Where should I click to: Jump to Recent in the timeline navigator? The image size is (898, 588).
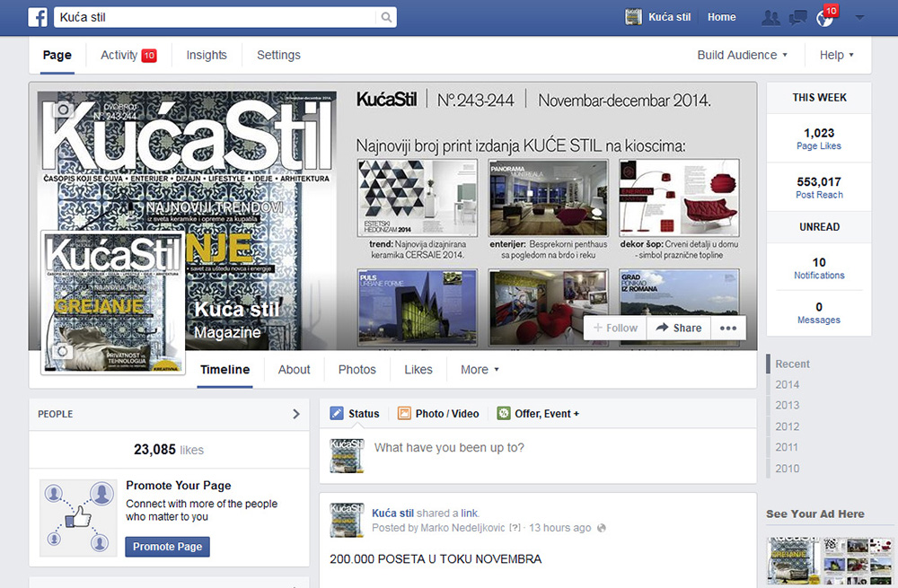coord(792,364)
